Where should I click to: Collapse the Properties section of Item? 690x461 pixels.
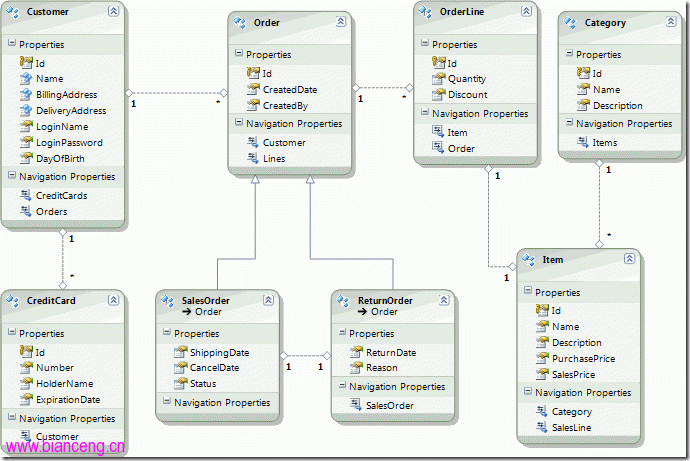click(528, 290)
